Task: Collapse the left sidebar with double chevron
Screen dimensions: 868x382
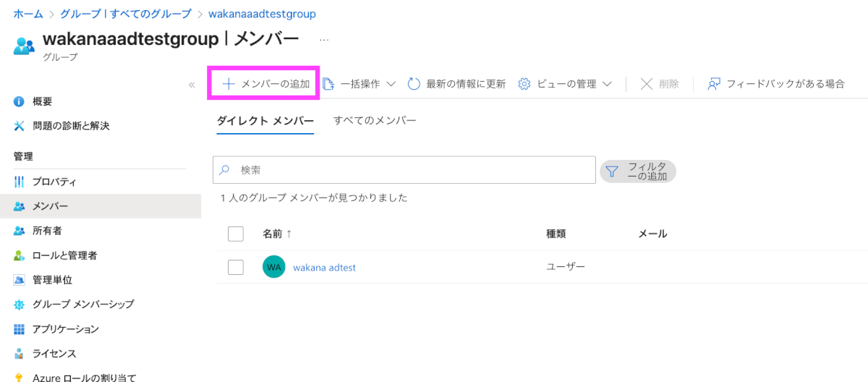Action: tap(192, 85)
